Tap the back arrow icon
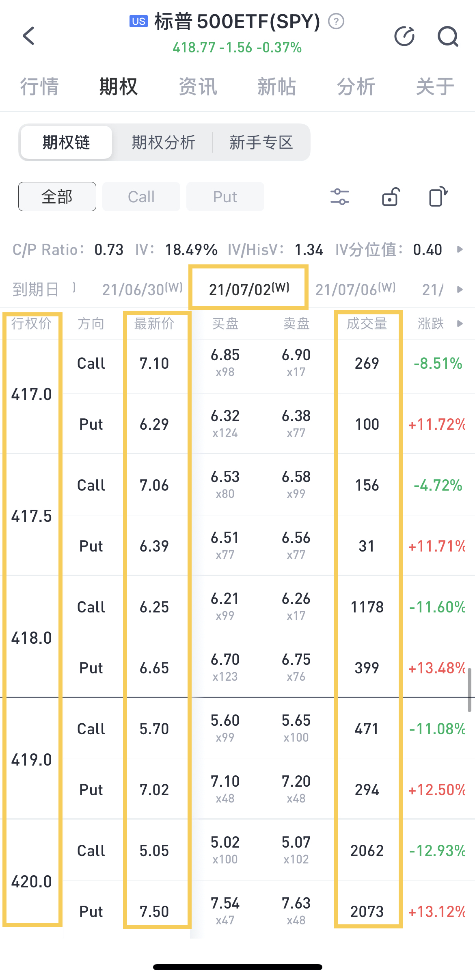This screenshot has width=475, height=980. point(29,36)
